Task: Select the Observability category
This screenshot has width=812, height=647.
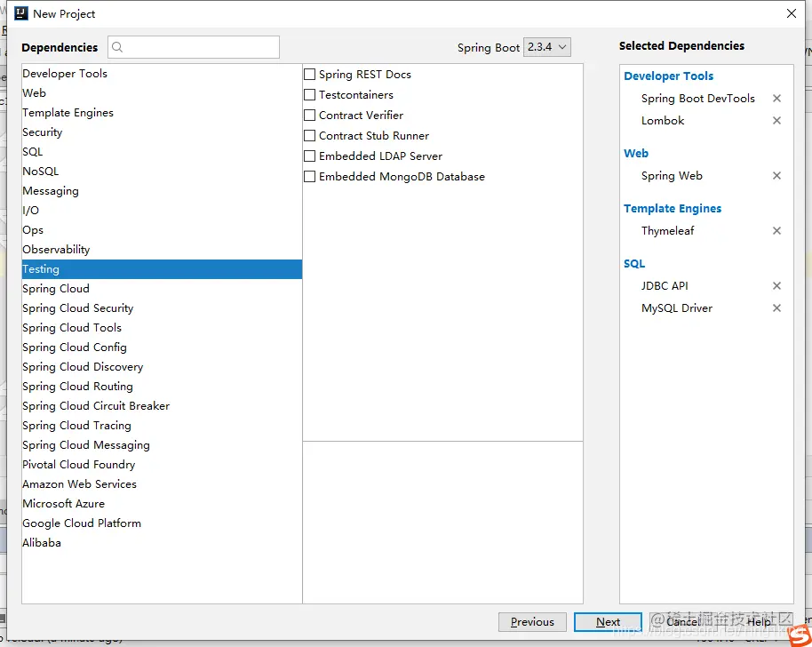Action: pos(162,250)
